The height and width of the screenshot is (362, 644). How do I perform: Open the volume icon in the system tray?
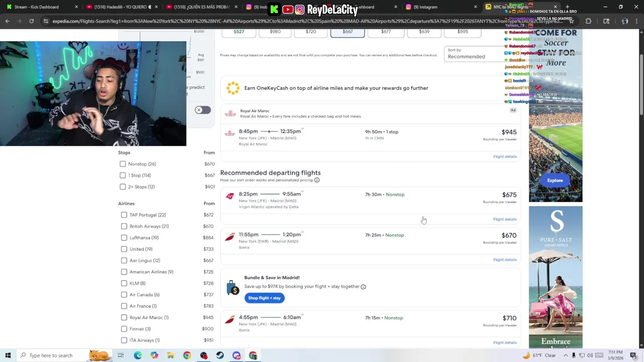(590, 355)
